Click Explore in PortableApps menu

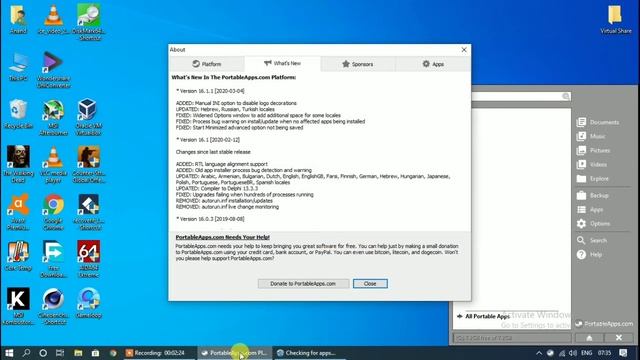(x=593, y=179)
